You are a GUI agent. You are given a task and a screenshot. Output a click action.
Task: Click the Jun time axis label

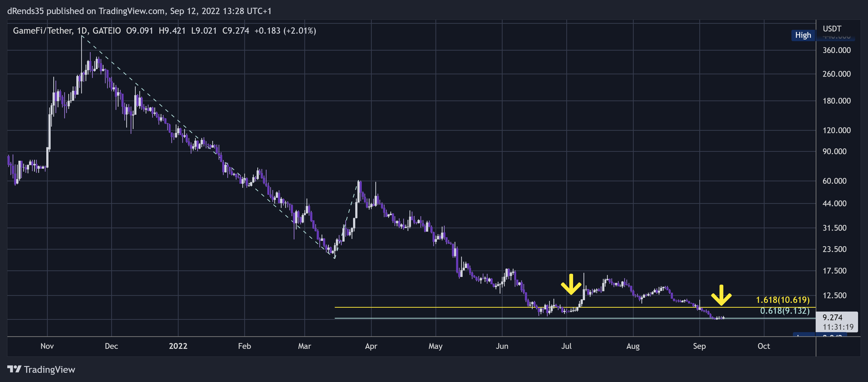pyautogui.click(x=502, y=346)
